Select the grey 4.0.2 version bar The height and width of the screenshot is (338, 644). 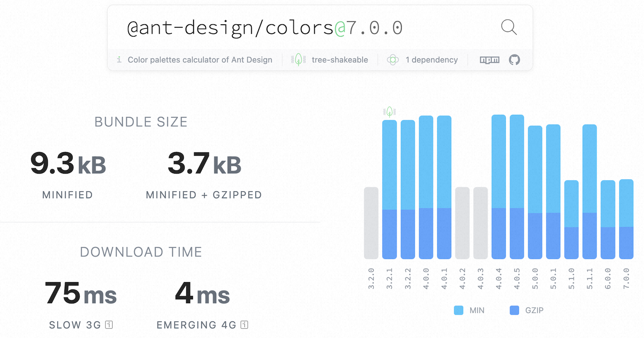point(462,223)
